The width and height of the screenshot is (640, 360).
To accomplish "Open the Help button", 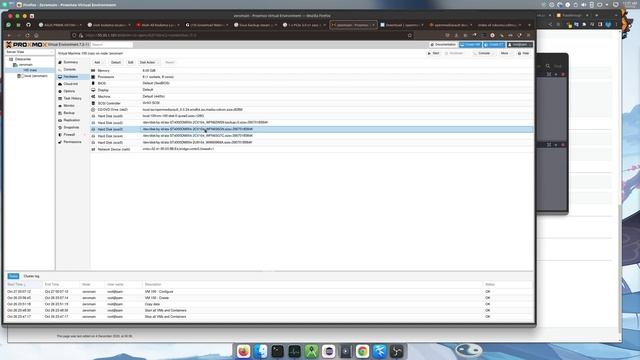I will [x=523, y=53].
